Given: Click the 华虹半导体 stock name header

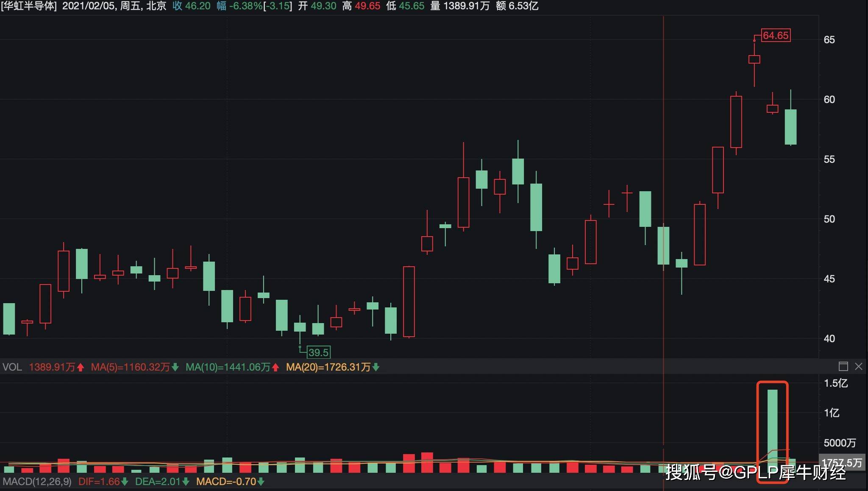Looking at the screenshot, I should click(x=29, y=6).
